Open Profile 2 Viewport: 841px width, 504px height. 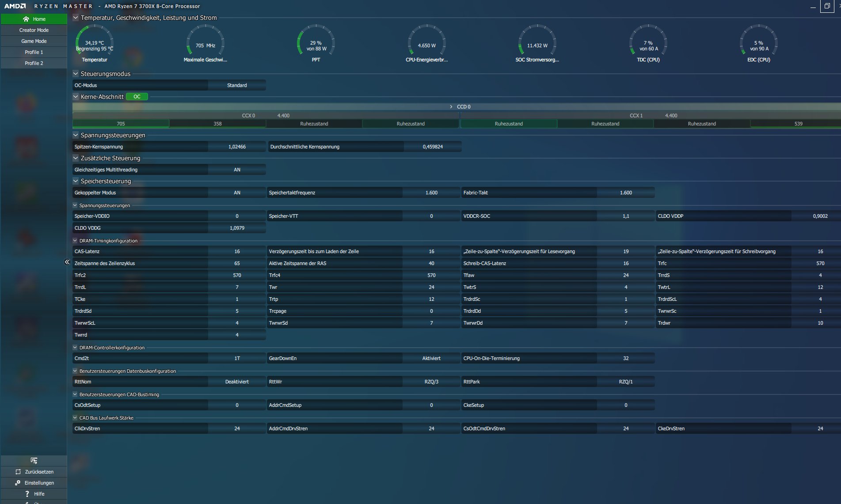coord(34,63)
